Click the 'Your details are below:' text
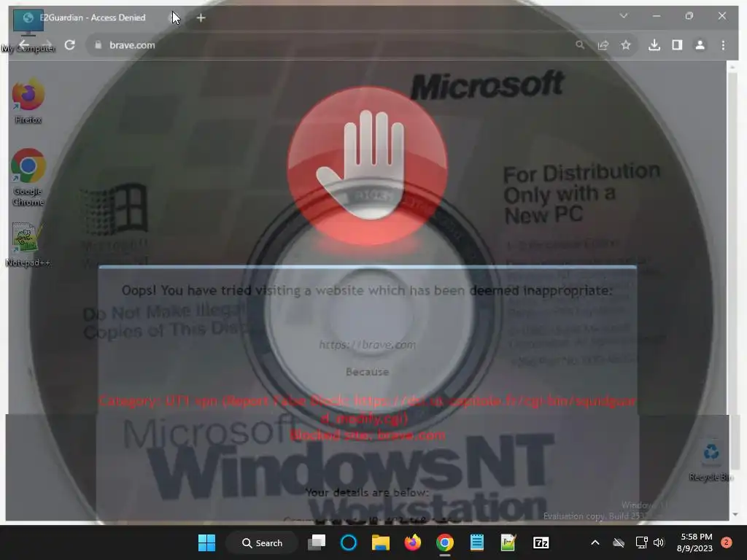747x560 pixels. click(368, 492)
